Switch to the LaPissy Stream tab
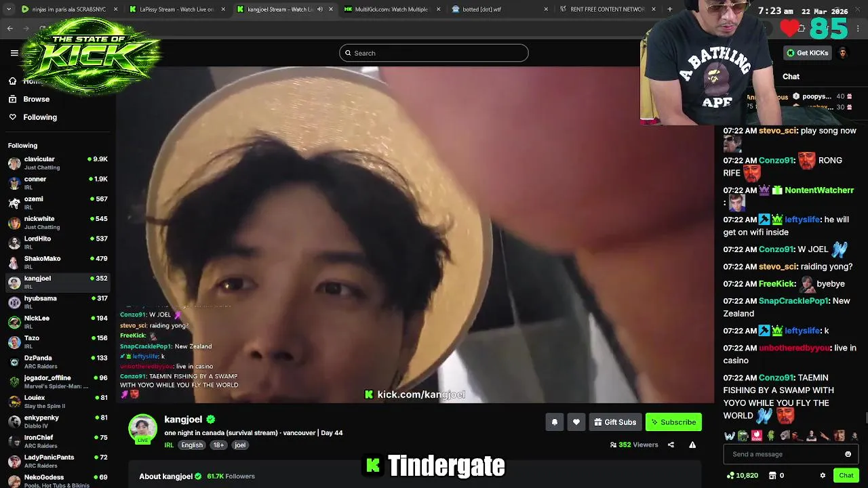The height and width of the screenshot is (488, 868). tap(176, 9)
